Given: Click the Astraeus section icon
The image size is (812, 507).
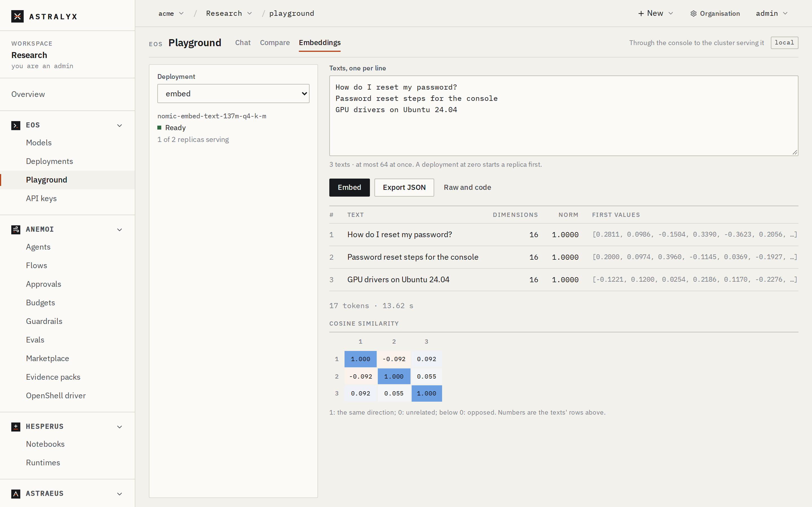Looking at the screenshot, I should 16,493.
